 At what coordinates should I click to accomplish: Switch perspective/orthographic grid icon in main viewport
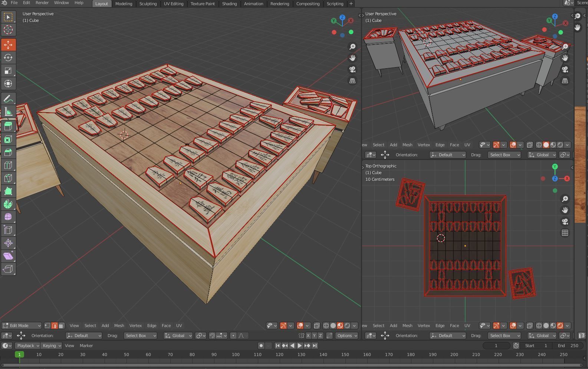click(x=352, y=81)
